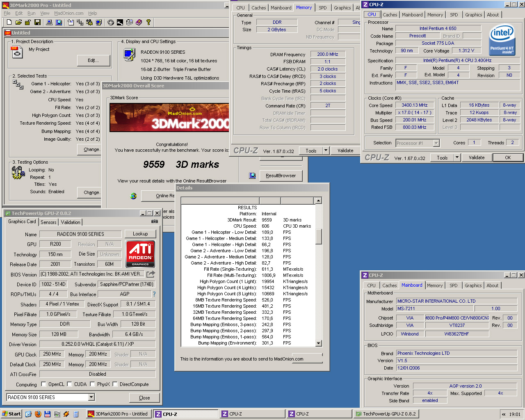525x420 pixels.
Task: Click the project description clipboard toolbar icon
Action: 71,22
